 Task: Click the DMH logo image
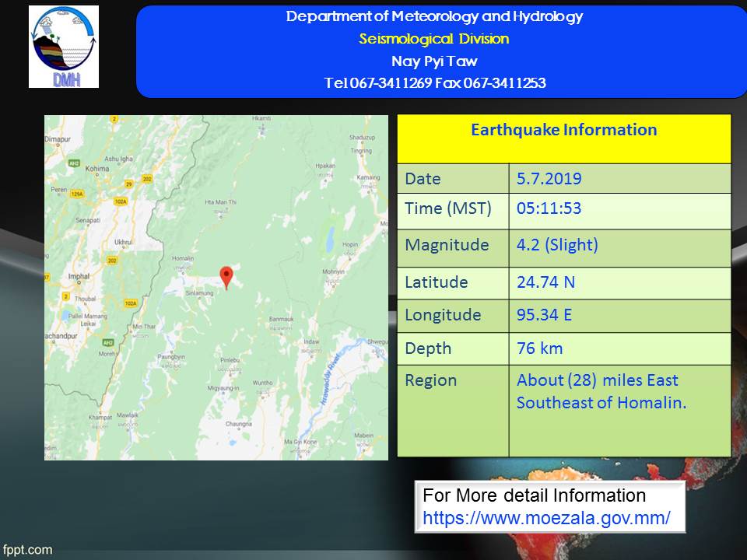click(x=64, y=47)
